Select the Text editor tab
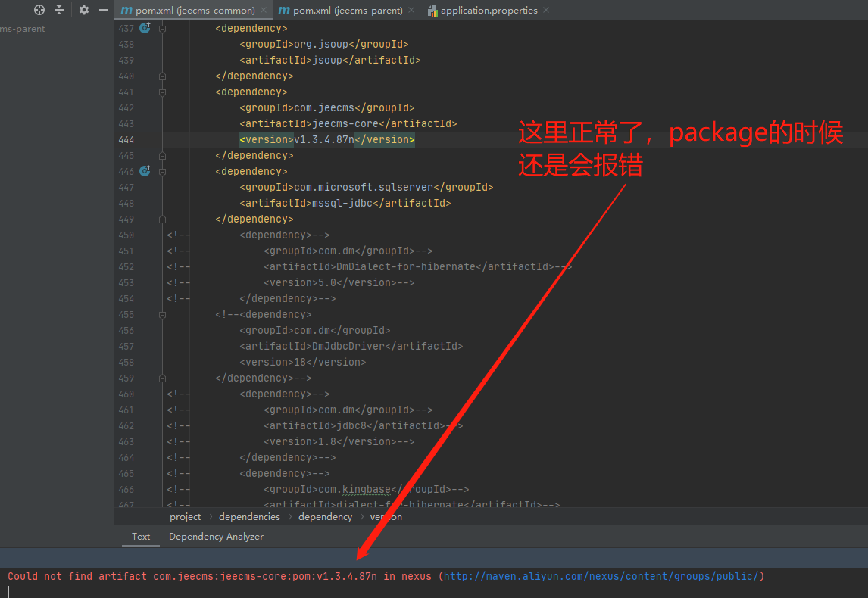The width and height of the screenshot is (868, 598). coord(141,536)
